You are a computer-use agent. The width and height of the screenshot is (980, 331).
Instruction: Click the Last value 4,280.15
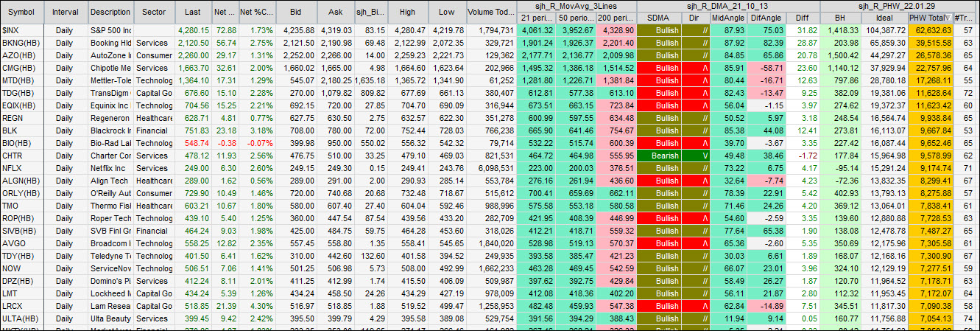[193, 30]
